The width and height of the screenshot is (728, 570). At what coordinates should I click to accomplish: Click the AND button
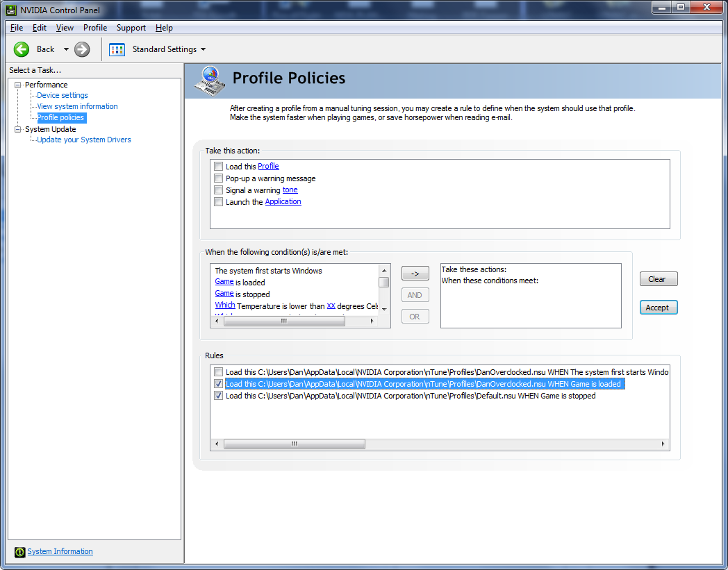(x=415, y=295)
